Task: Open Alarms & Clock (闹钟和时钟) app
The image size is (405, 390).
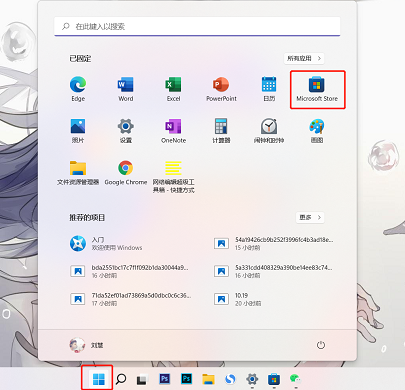Action: (x=269, y=130)
